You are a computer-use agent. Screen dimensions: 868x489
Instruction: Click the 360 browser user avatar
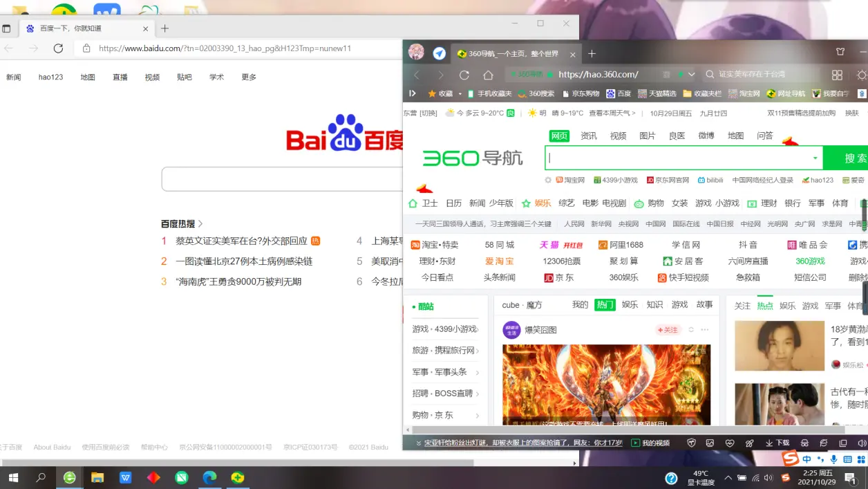pos(416,52)
